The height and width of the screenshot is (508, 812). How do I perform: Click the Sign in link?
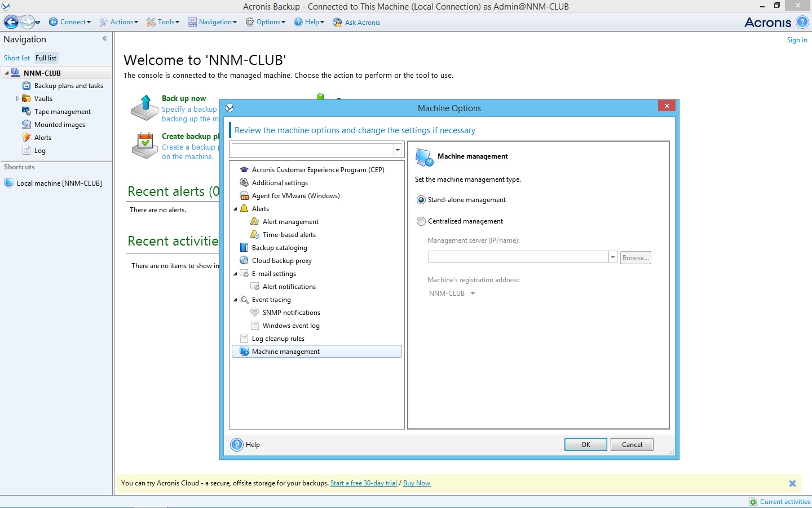pos(797,40)
